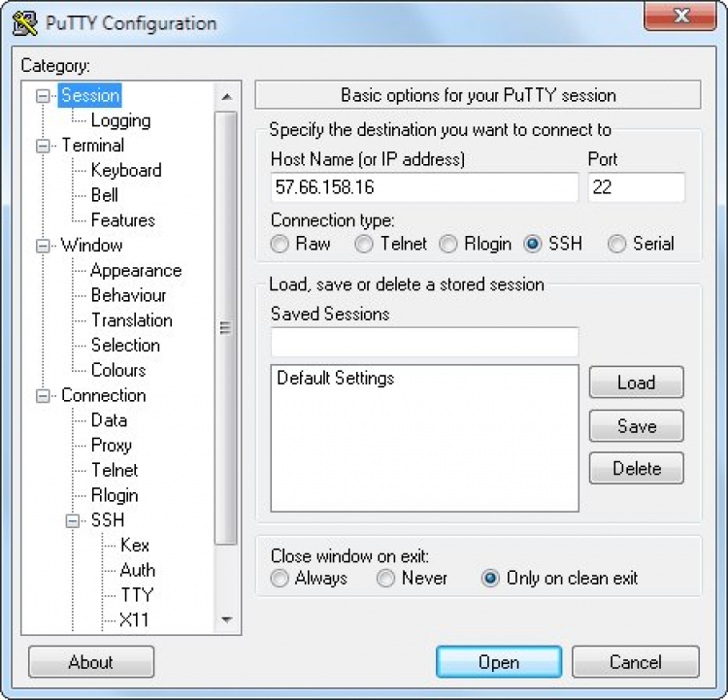The width and height of the screenshot is (728, 700).
Task: Open the Selection settings category
Action: [125, 345]
